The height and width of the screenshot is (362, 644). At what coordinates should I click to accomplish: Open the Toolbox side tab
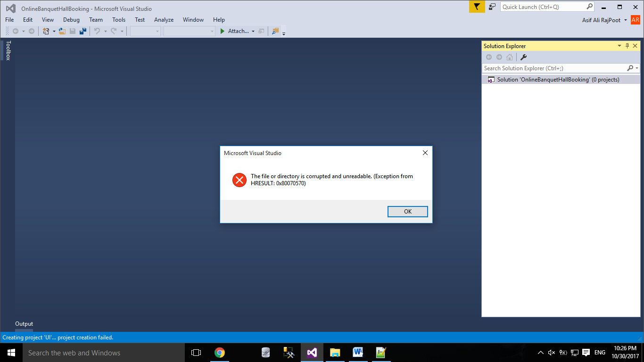coord(8,50)
